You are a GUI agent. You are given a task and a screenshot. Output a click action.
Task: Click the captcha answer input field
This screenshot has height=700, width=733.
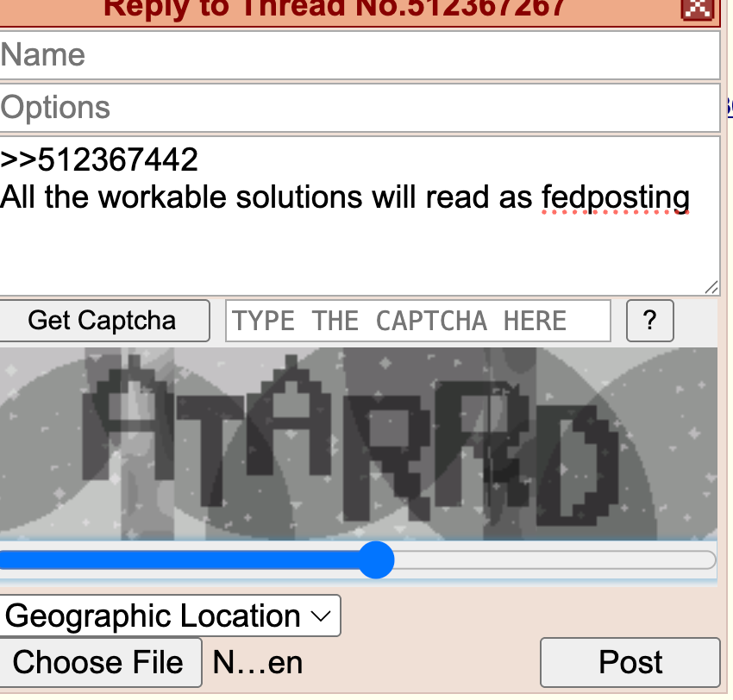tap(418, 321)
